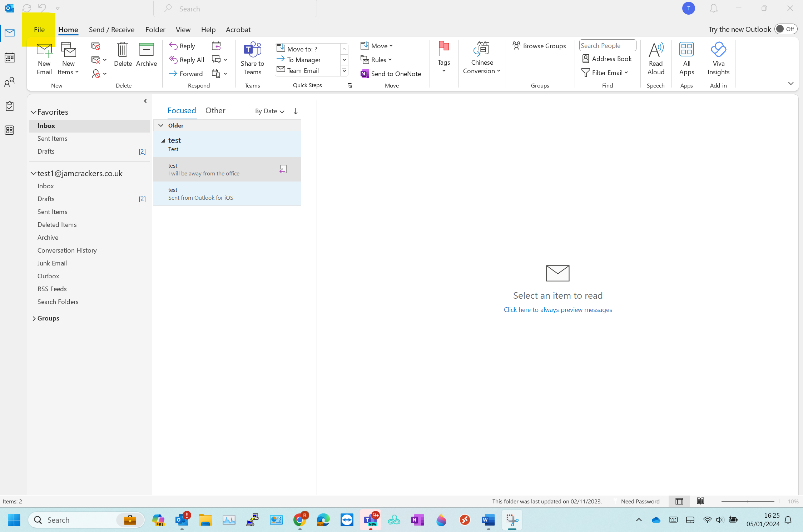Click here to always preview messages
This screenshot has width=803, height=532.
(557, 309)
